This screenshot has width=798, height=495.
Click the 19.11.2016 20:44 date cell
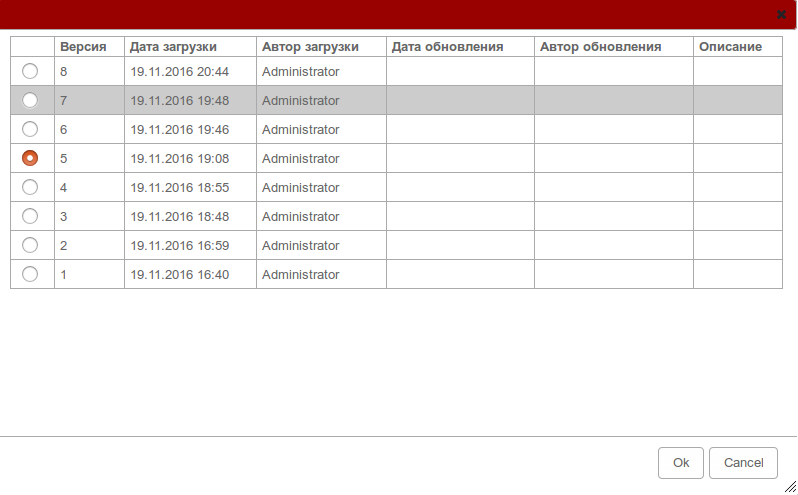(x=180, y=72)
